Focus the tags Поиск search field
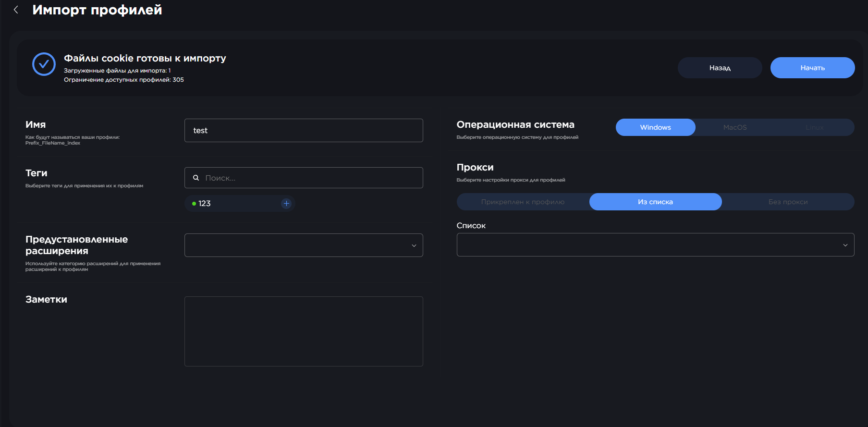The image size is (868, 427). tap(310, 178)
